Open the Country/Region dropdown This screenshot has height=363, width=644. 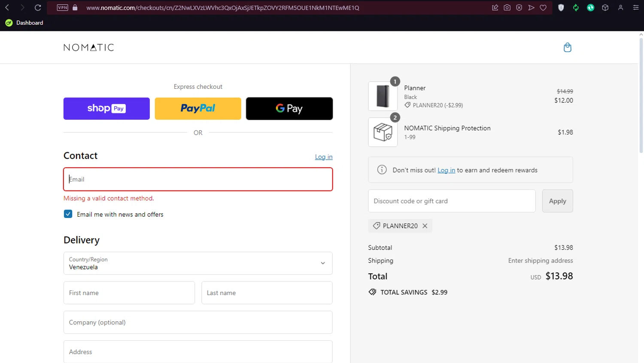point(198,263)
